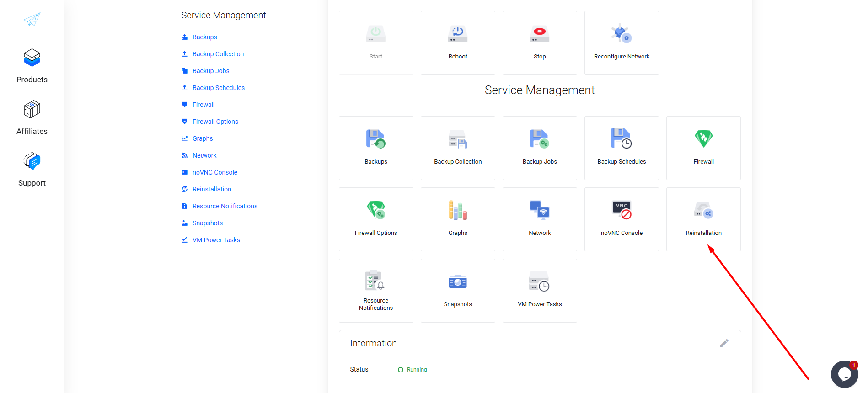
Task: Click the Reconfigure Network icon
Action: click(622, 33)
